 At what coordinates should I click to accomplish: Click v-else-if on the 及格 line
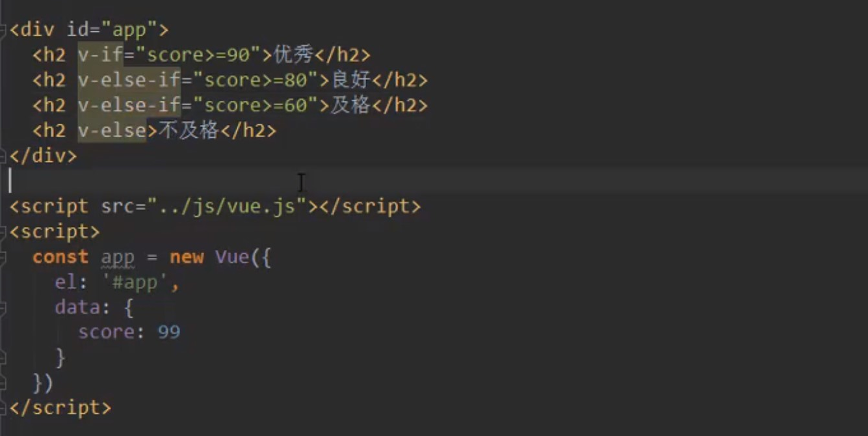pos(129,105)
